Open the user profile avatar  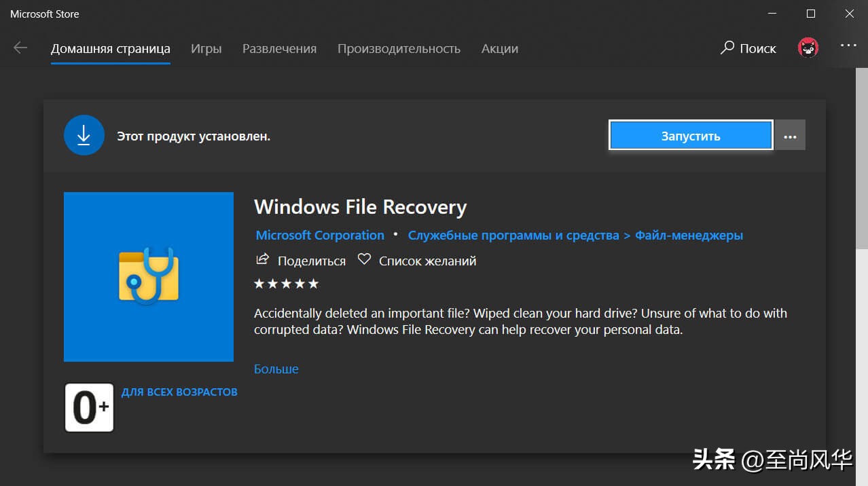[808, 48]
